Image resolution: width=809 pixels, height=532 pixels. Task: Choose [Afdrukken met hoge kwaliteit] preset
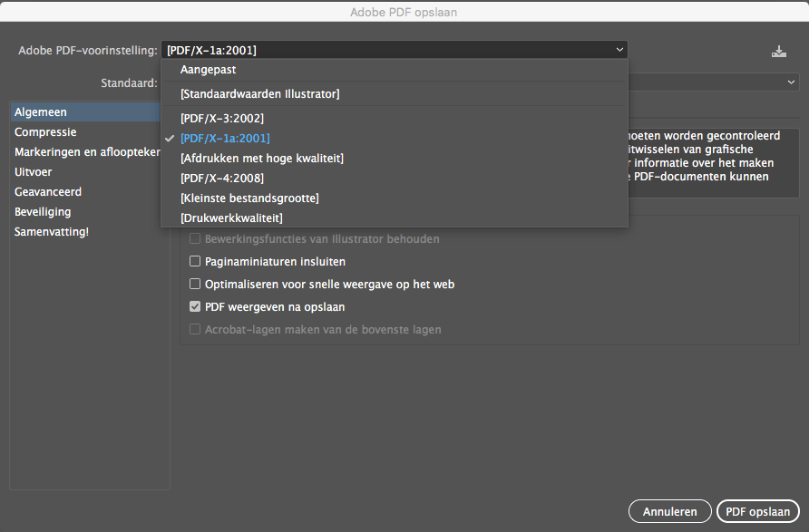[395, 159]
